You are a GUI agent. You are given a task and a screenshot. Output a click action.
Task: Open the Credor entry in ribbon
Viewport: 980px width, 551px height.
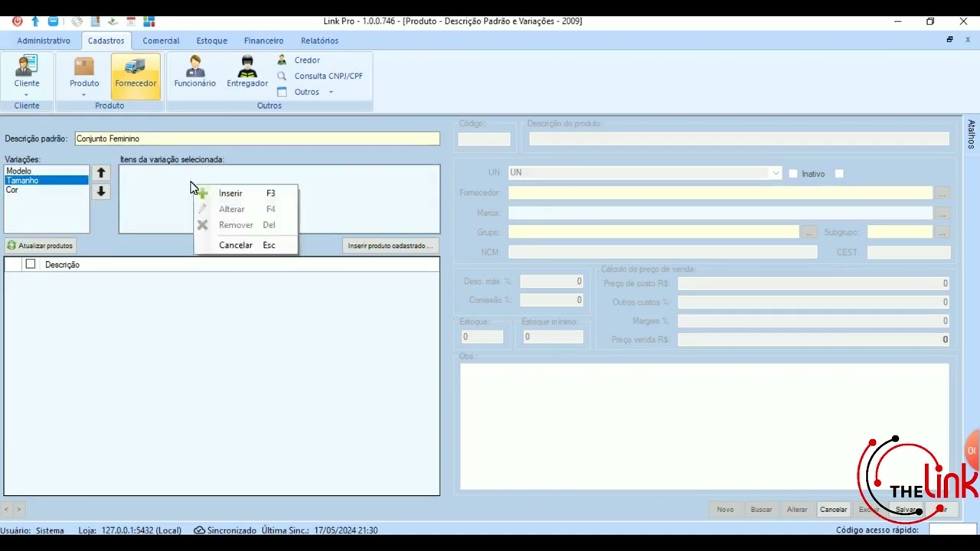299,60
